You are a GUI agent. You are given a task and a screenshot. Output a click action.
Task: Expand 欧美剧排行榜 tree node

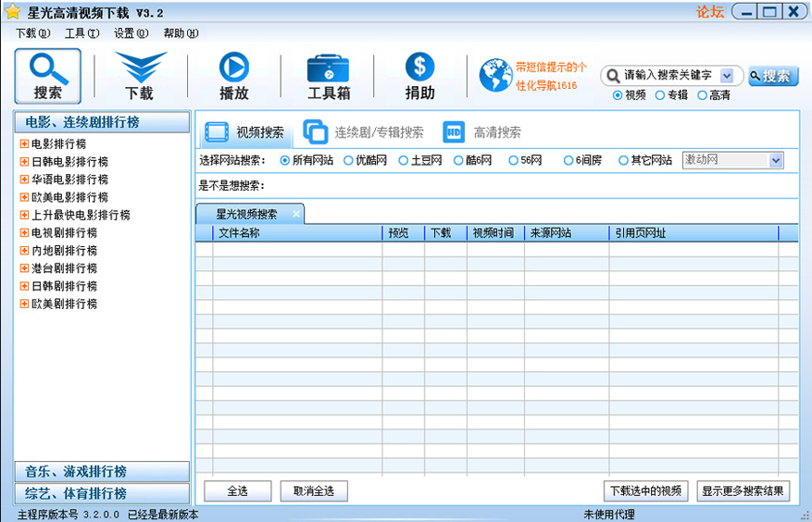(24, 304)
